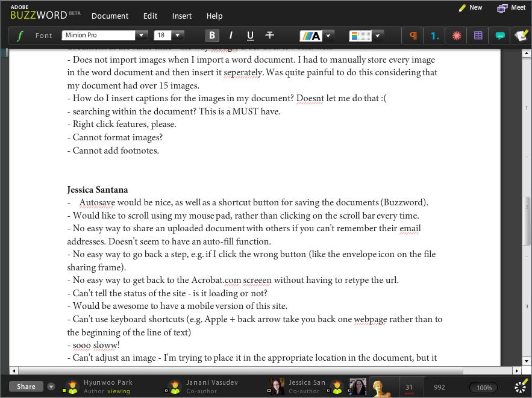Viewport: 532px width, 398px height.
Task: Click the 100% zoom level field
Action: 484,388
